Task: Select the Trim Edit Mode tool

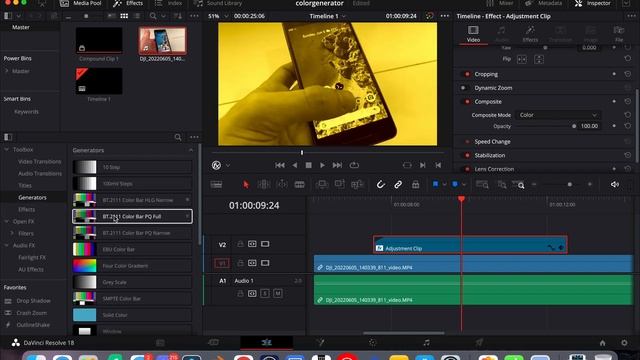Action: (x=264, y=184)
